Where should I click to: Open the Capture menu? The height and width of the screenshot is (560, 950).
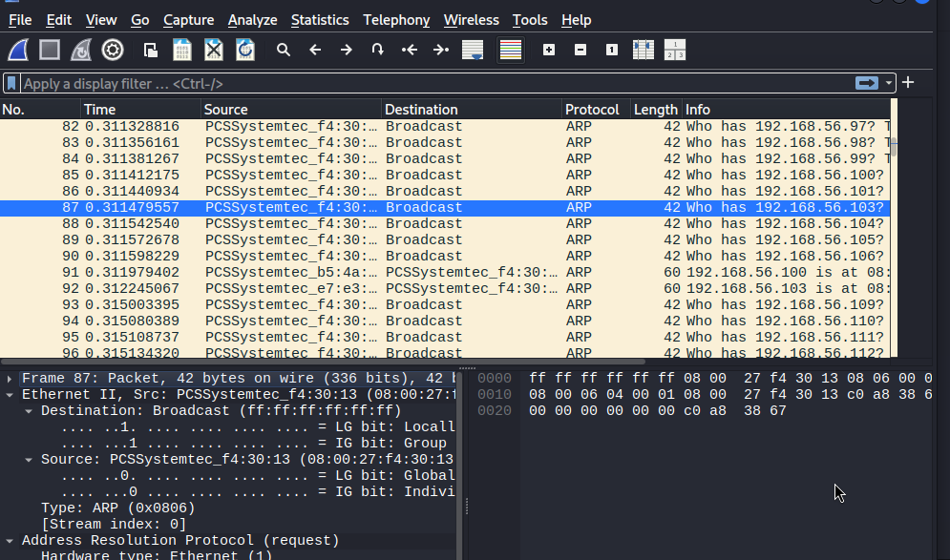pyautogui.click(x=188, y=20)
